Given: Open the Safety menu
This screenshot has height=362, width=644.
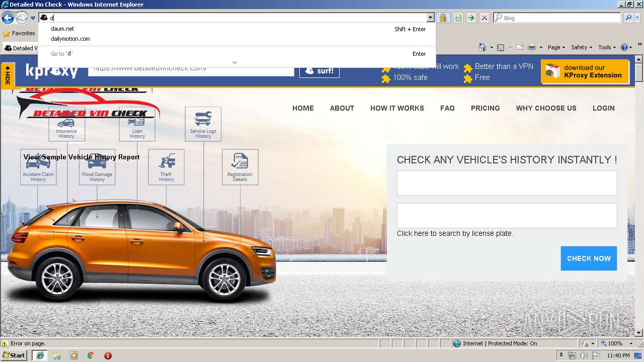Looking at the screenshot, I should point(582,47).
